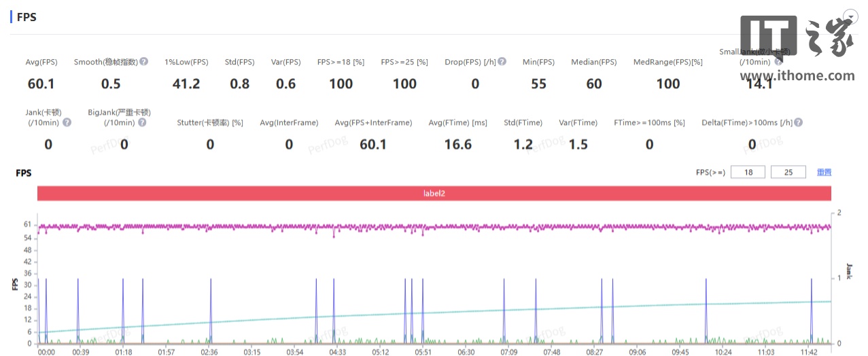Click the Avg(FTime) value 16.6
The height and width of the screenshot is (356, 868).
[x=458, y=144]
